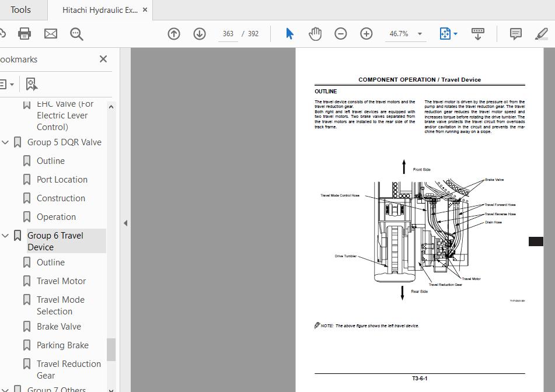555x392 pixels.
Task: Click the Print icon
Action: (x=24, y=33)
